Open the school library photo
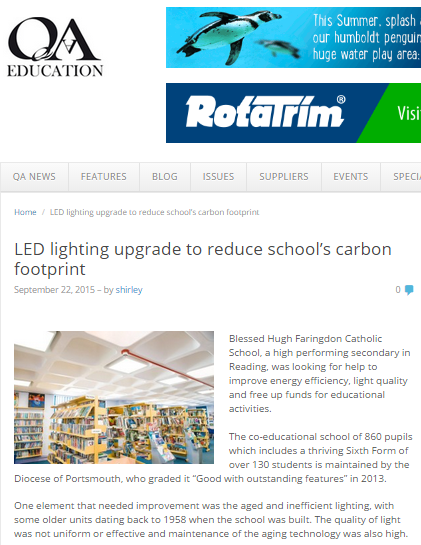This screenshot has height=545, width=421. coord(114,397)
